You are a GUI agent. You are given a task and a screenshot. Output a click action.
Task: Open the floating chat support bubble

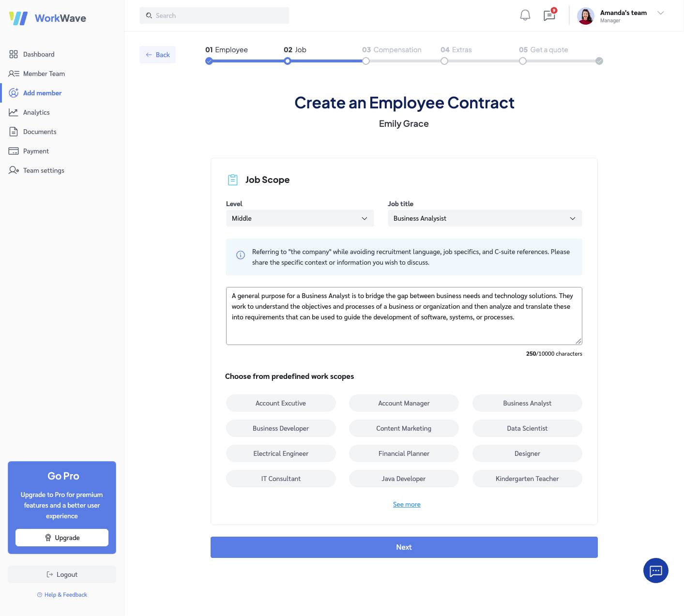655,571
